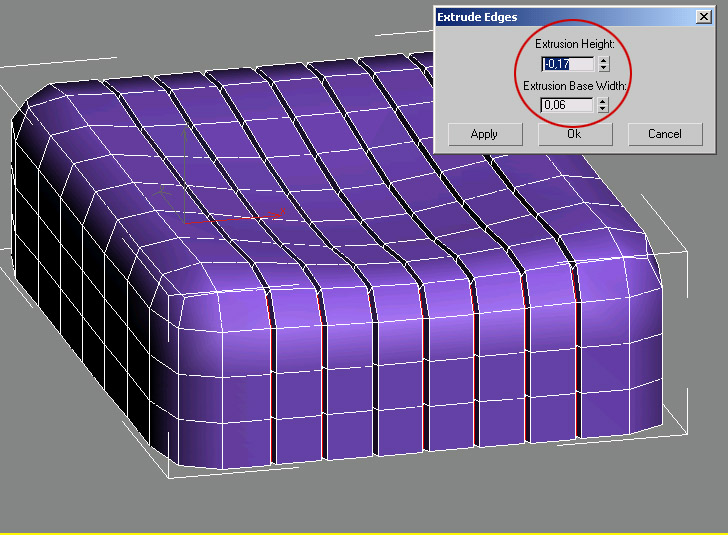Cancel the Extrude Edges dialog
Screen dimensions: 728x535
[665, 134]
